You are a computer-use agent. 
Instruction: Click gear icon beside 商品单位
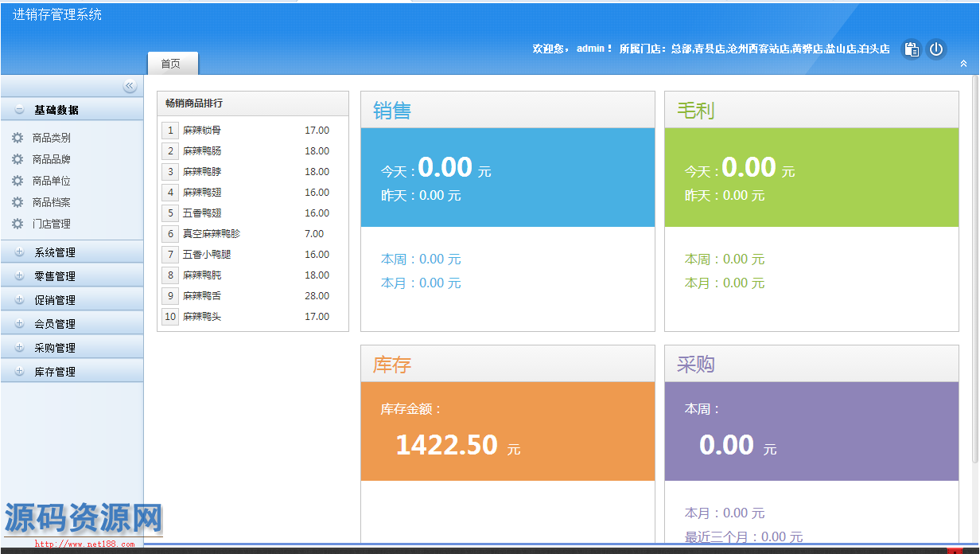(17, 181)
